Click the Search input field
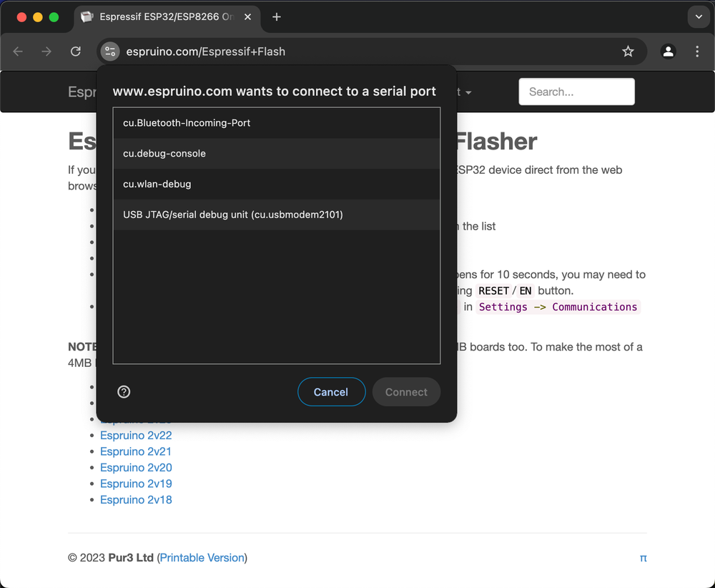 click(576, 92)
